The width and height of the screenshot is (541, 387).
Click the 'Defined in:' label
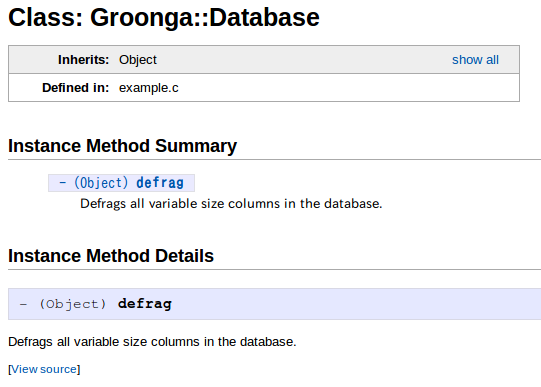76,88
